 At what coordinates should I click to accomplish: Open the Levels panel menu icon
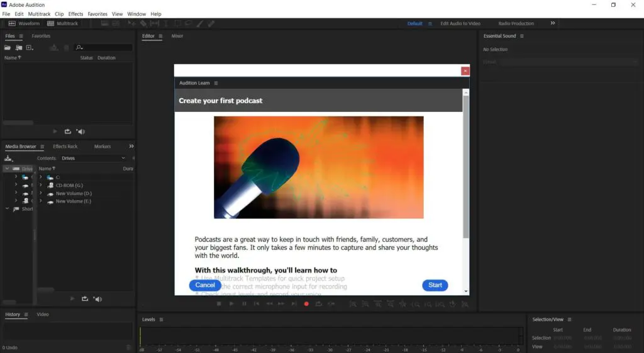(162, 320)
